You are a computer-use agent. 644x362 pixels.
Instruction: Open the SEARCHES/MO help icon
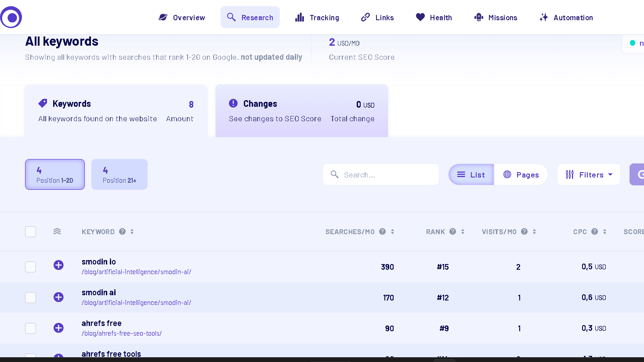(383, 232)
